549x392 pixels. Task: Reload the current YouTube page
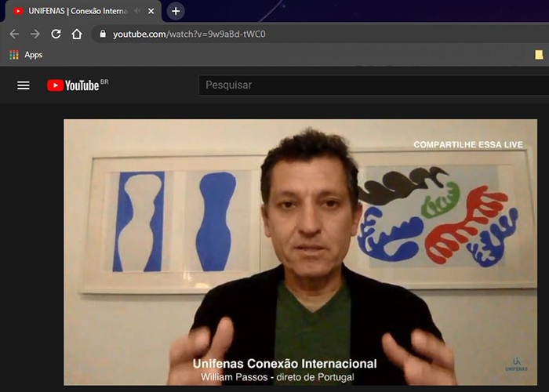pos(56,34)
